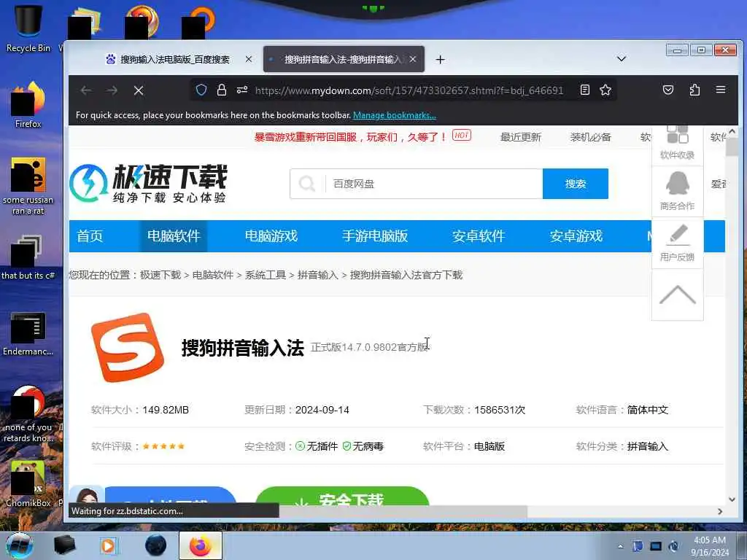Open the 电脑游戏 navigation item
This screenshot has width=747, height=560.
[271, 236]
